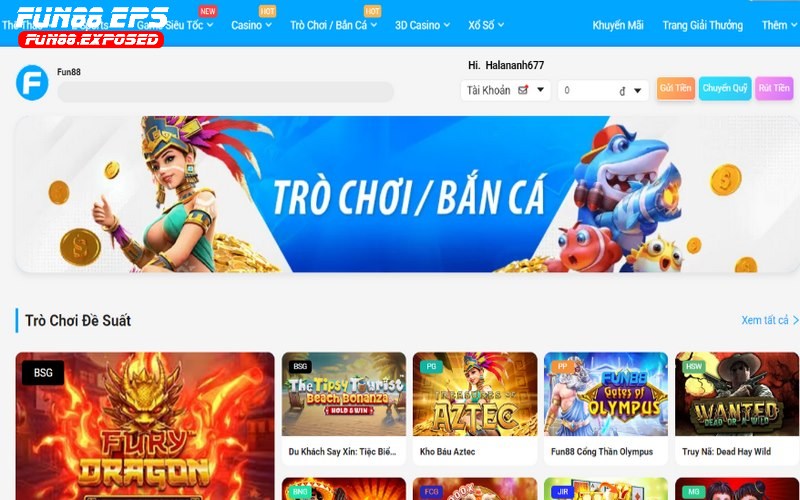Open the Fury Dragon game thumbnail
The image size is (800, 500).
tap(145, 426)
